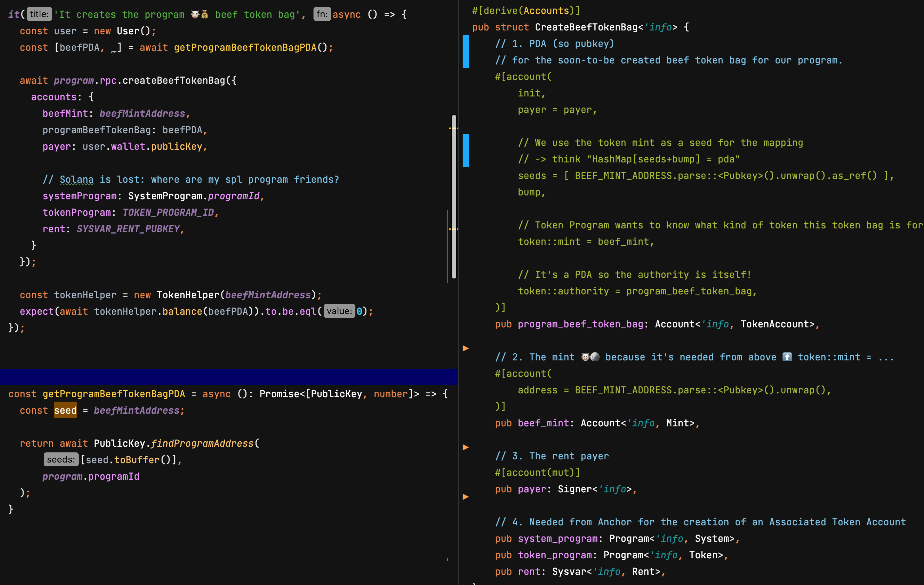This screenshot has height=585, width=924.
Task: Click the highlighted 'seed' variable declaration
Action: click(65, 410)
